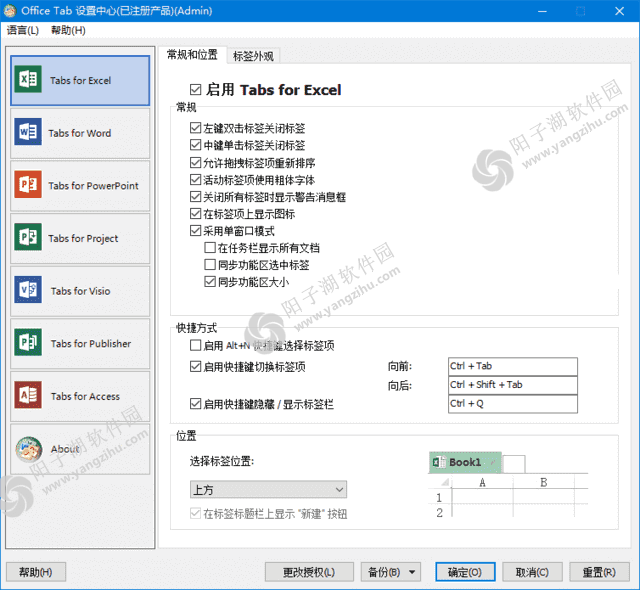The image size is (640, 590).
Task: Open the About icon in sidebar
Action: click(x=29, y=449)
